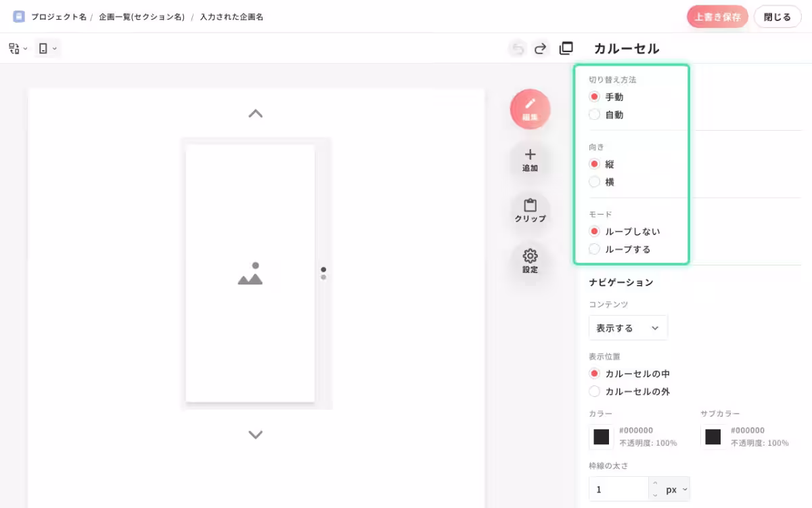The height and width of the screenshot is (508, 812).
Task: Click the copy/duplicate icon next to redo
Action: pyautogui.click(x=566, y=48)
